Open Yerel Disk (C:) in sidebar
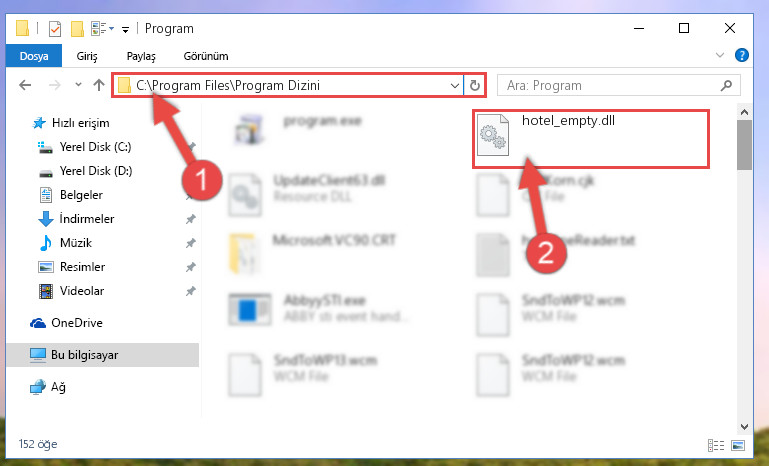 tap(95, 147)
